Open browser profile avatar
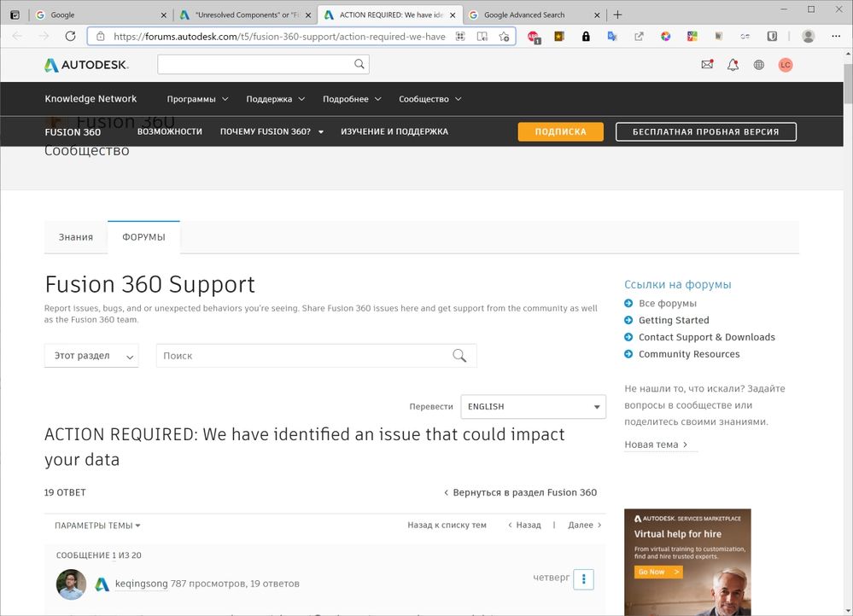This screenshot has width=853, height=616. pos(809,37)
